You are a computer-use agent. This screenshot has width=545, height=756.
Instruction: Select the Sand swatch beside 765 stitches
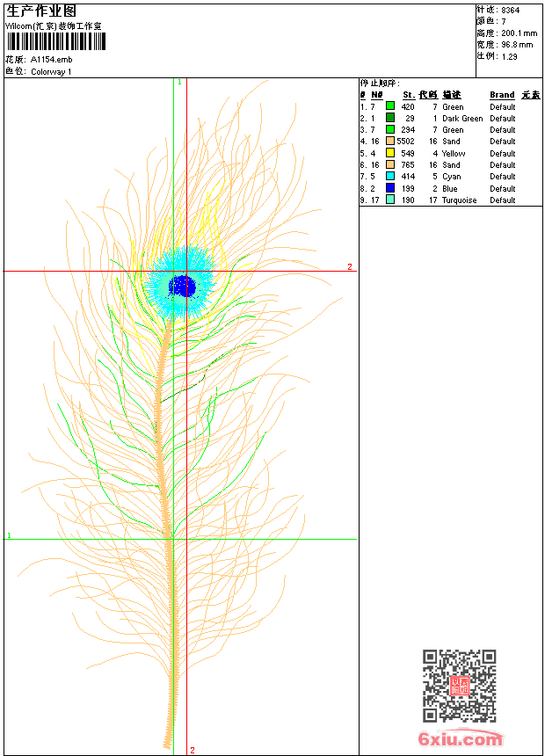tap(390, 164)
